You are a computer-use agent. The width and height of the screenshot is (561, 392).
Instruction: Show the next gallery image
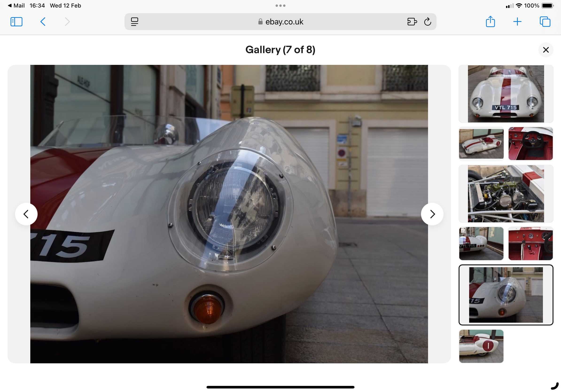(432, 214)
